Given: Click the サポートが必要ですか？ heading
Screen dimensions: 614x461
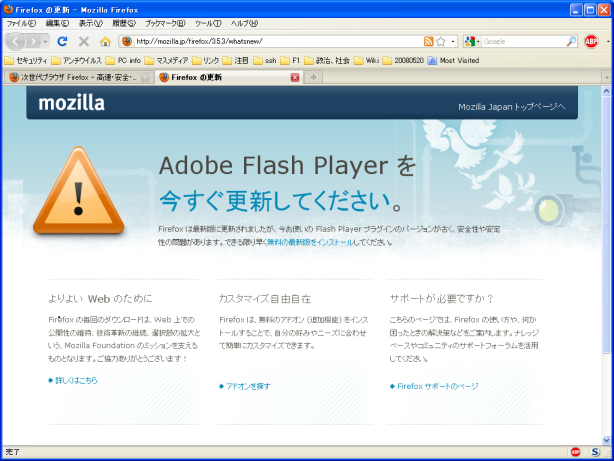Looking at the screenshot, I should 442,299.
